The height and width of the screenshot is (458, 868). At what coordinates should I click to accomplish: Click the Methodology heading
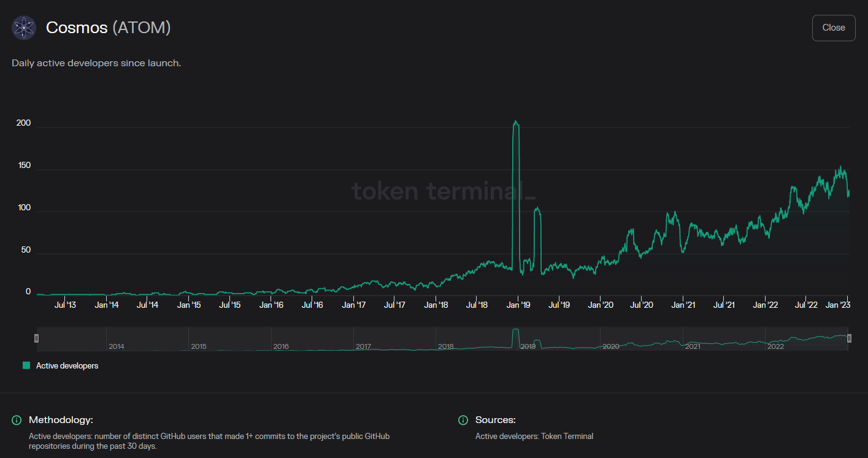[61, 420]
